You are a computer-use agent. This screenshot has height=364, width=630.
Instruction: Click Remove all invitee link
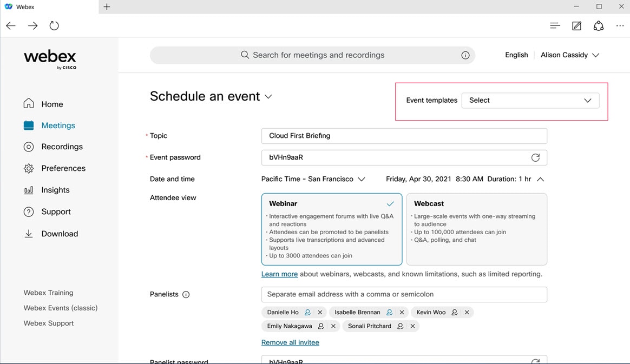point(290,342)
